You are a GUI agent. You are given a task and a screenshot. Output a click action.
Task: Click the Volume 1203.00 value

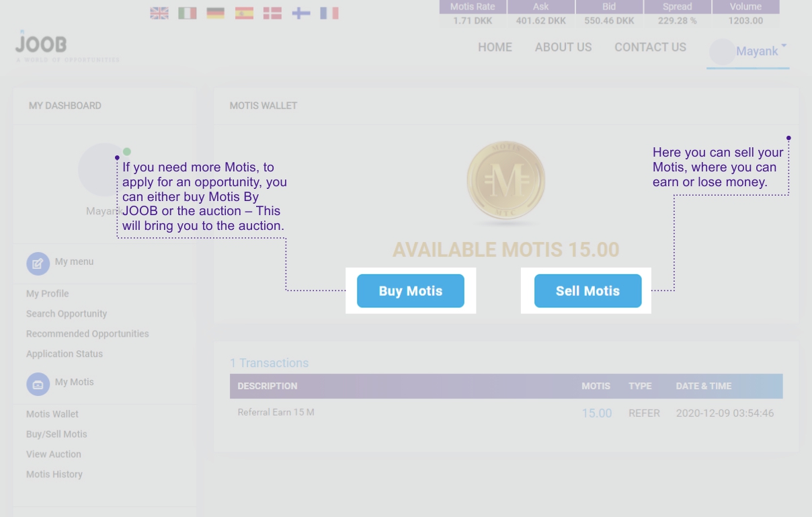click(746, 21)
